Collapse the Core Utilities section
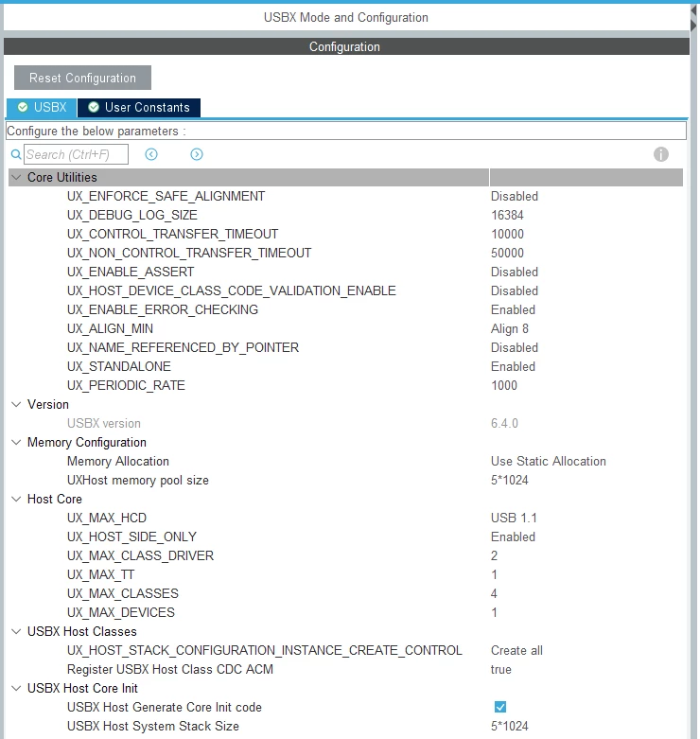The width and height of the screenshot is (700, 739). point(16,177)
